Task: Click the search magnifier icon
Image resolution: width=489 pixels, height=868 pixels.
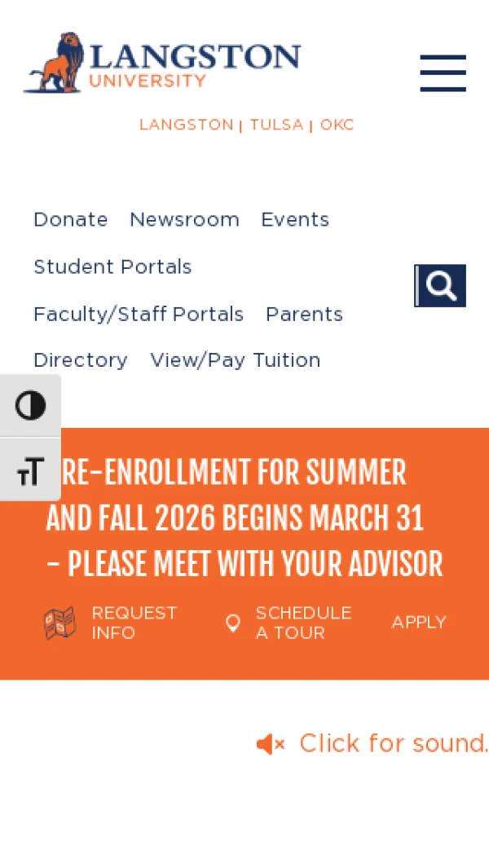Action: (441, 286)
